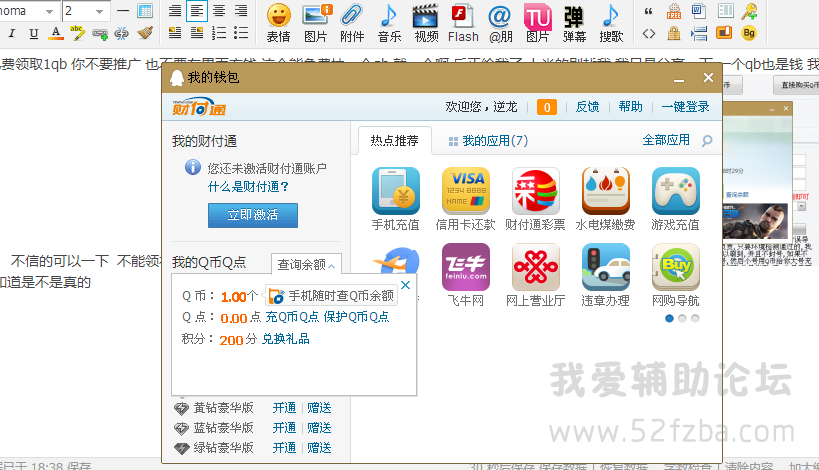Open 网上营业厅 China Unicom icon
The image size is (819, 470).
click(535, 267)
